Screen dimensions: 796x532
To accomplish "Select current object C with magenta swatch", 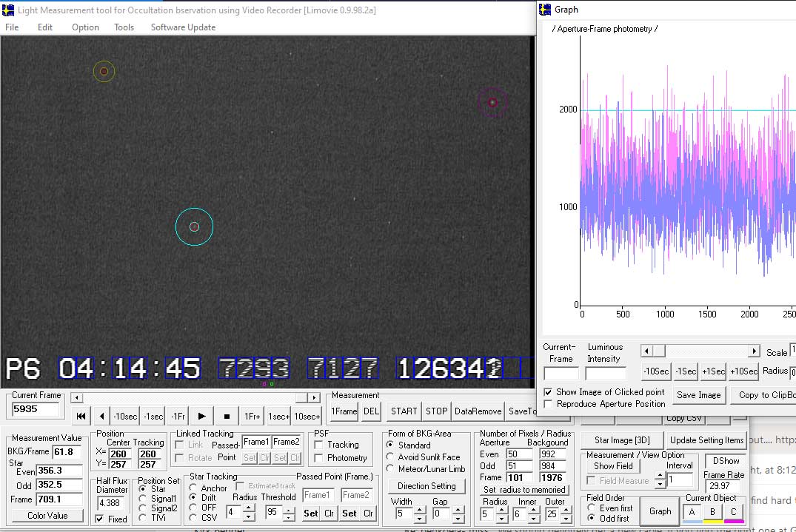I will [x=734, y=513].
